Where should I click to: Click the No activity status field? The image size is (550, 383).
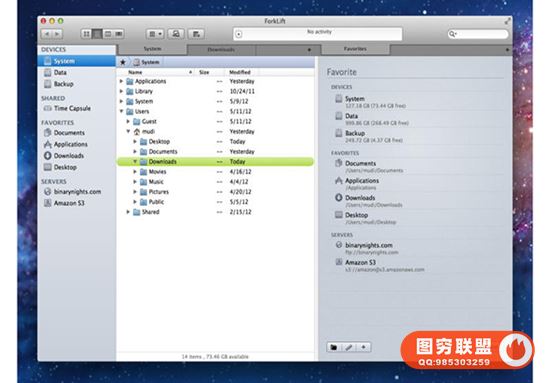pyautogui.click(x=317, y=34)
